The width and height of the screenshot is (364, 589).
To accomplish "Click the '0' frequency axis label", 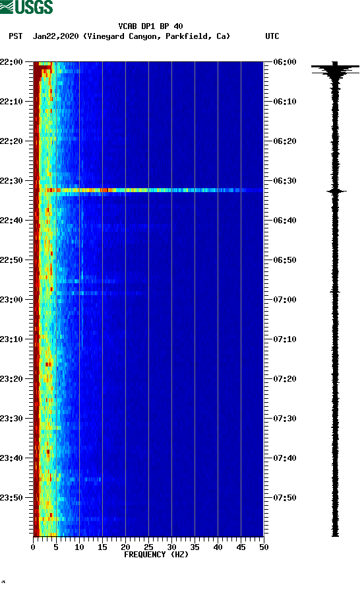I will pos(33,547).
